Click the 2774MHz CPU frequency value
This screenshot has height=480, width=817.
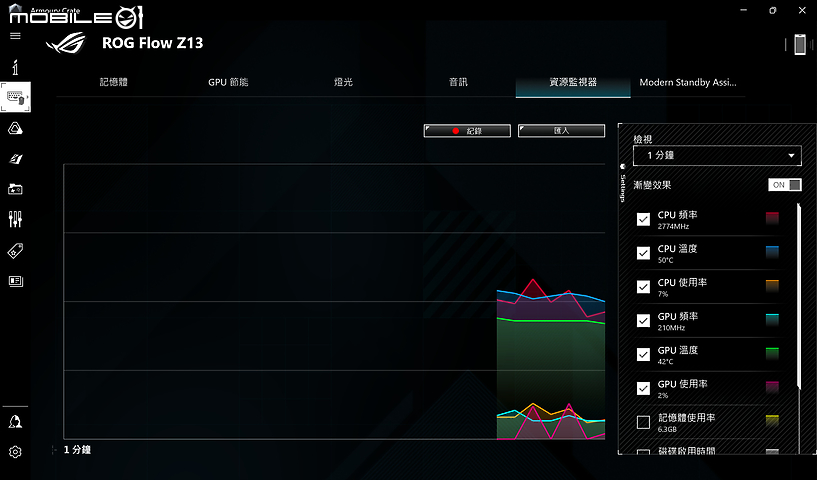point(673,227)
